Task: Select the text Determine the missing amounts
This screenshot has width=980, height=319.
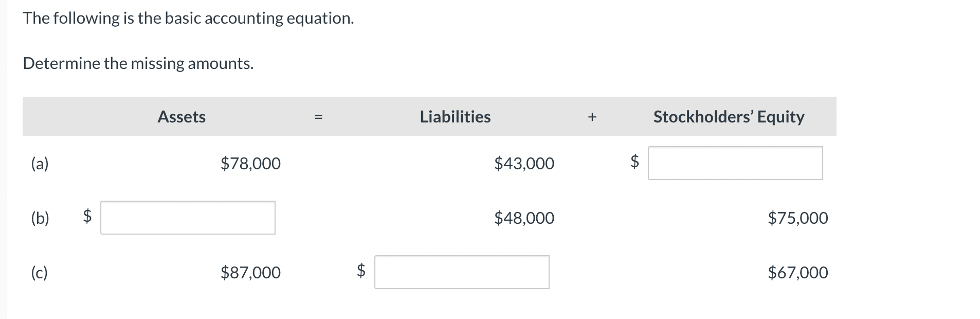Action: [138, 63]
